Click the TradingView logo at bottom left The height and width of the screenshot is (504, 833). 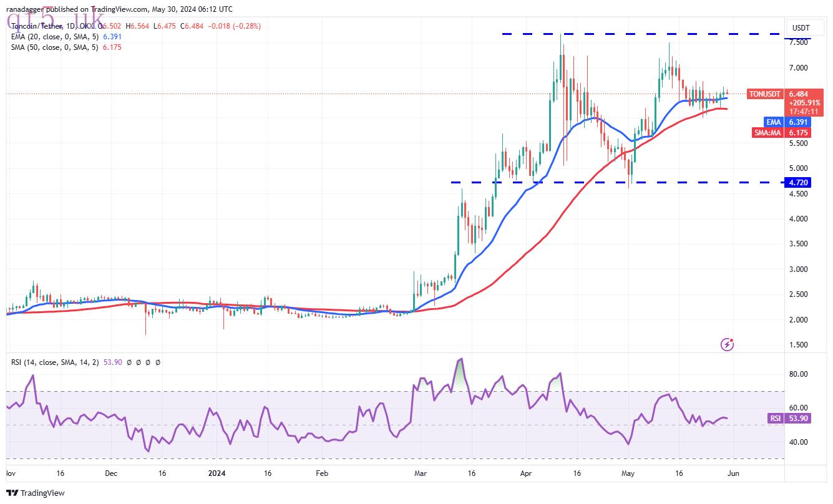click(x=36, y=493)
